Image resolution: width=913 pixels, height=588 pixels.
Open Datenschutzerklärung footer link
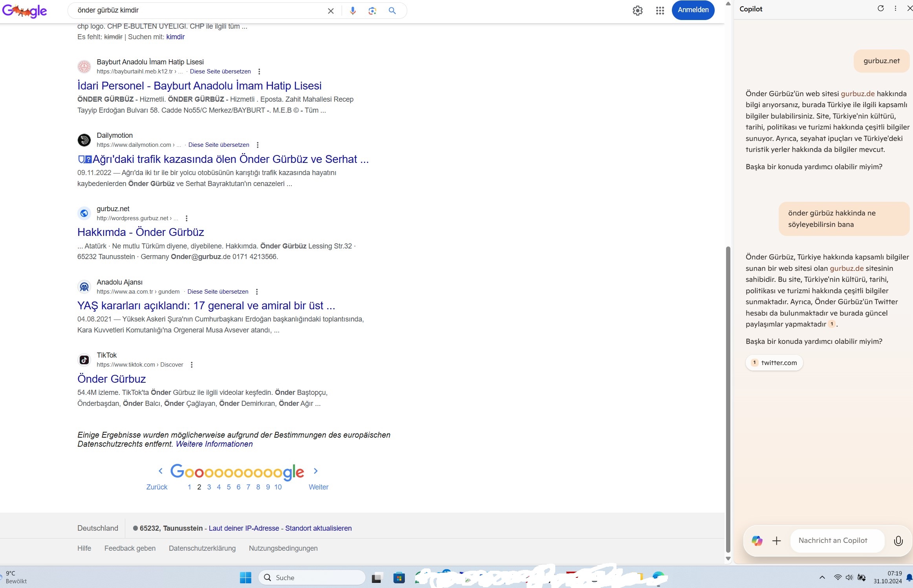coord(202,548)
